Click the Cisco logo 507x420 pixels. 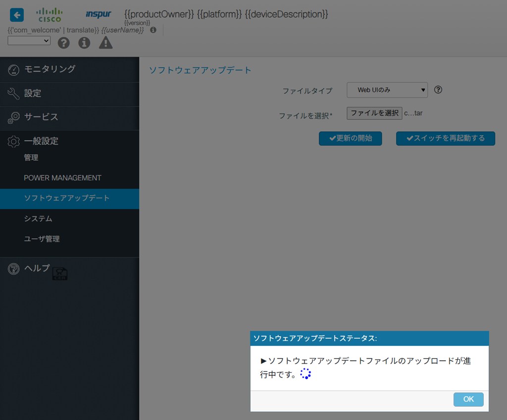(x=50, y=15)
